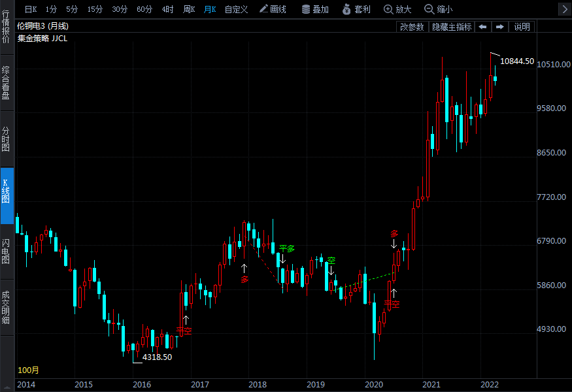
Task: Click the 2016 year label on time axis
Action: coord(142,385)
